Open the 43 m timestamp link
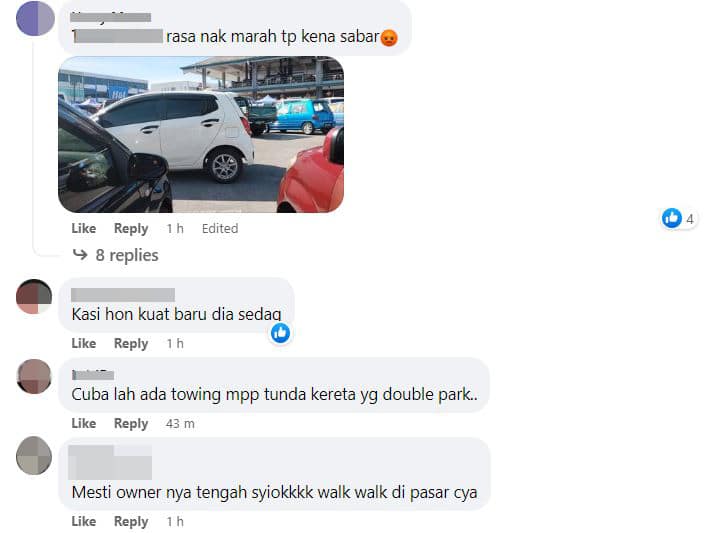This screenshot has width=727, height=533. tap(180, 424)
